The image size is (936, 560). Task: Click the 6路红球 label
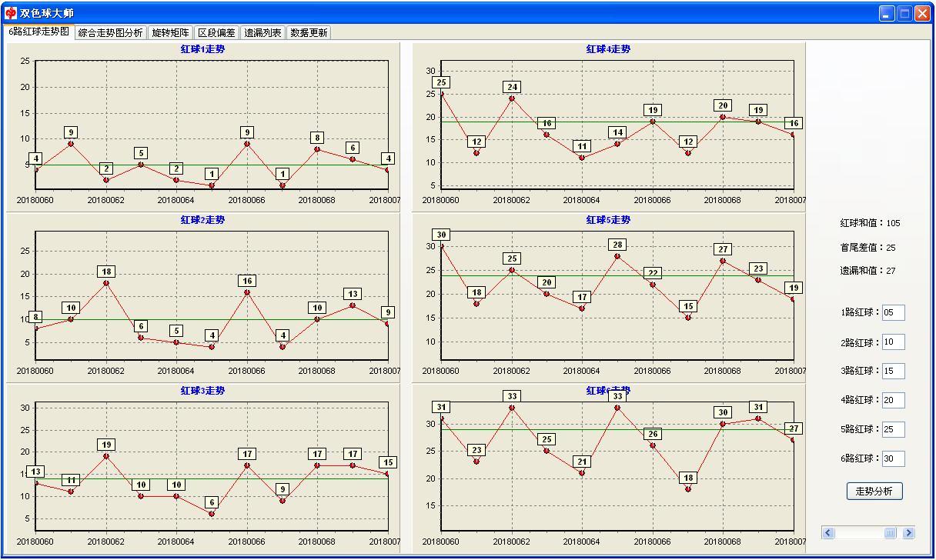pos(859,458)
